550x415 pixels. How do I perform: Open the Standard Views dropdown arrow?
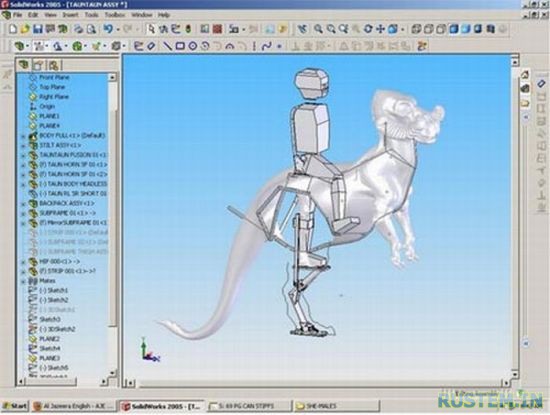pyautogui.click(x=403, y=29)
